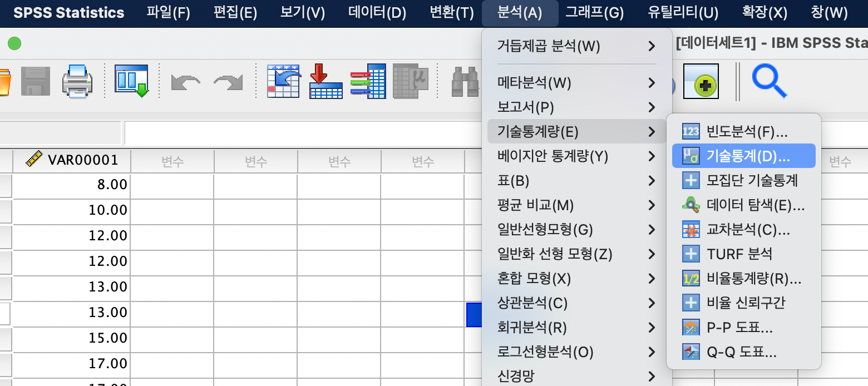868x386 pixels.
Task: Expand 신경망 submenu
Action: (577, 376)
